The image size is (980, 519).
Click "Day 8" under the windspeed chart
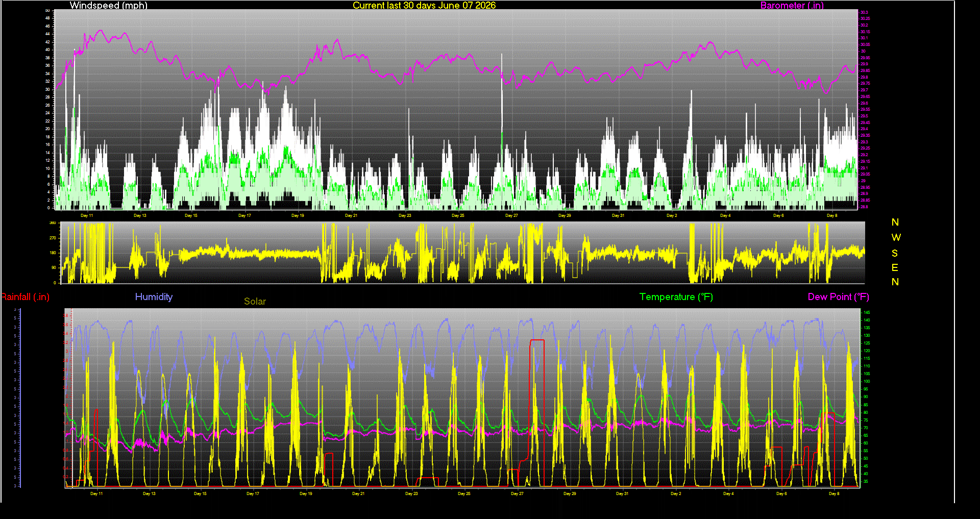coord(832,216)
